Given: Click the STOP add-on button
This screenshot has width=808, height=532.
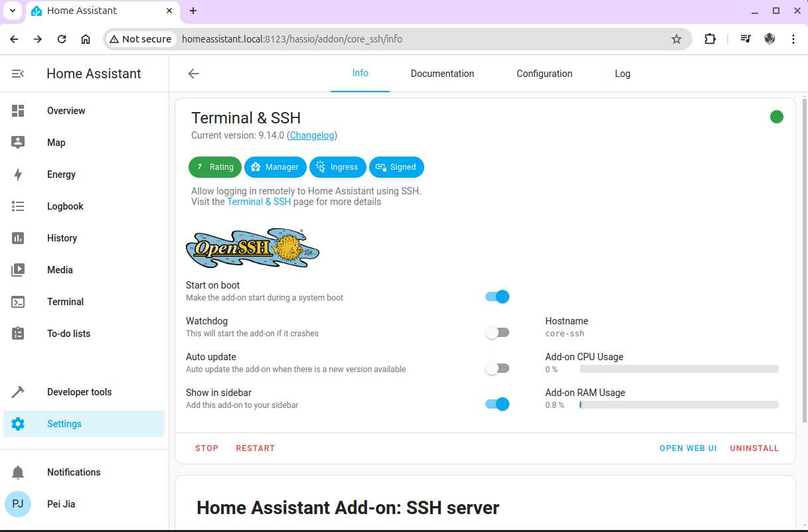Looking at the screenshot, I should coord(207,448).
